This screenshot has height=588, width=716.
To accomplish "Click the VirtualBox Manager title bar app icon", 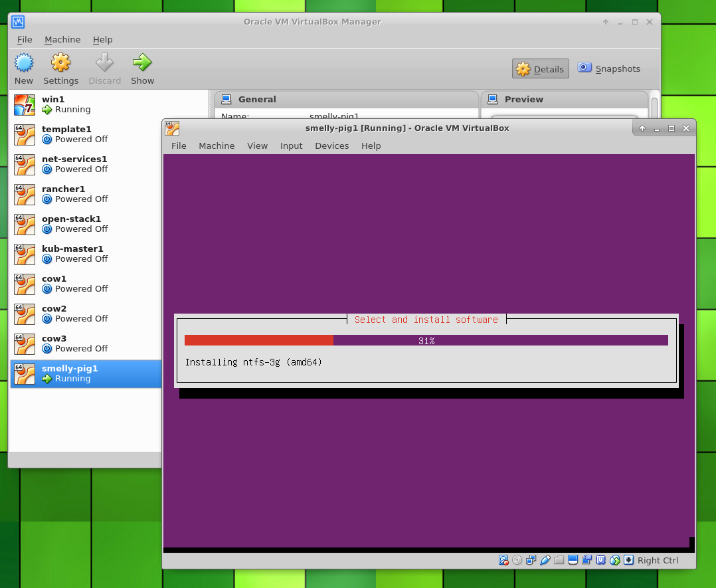I will (19, 21).
